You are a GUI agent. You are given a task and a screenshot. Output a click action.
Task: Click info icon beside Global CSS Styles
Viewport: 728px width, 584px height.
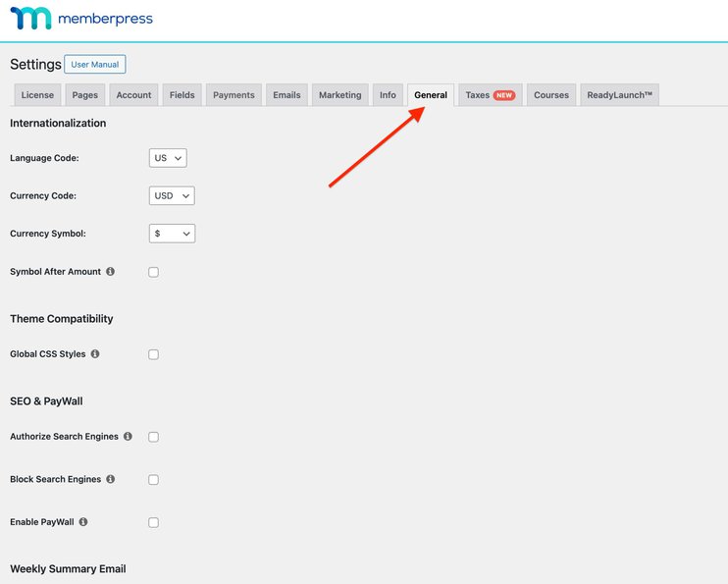pos(95,354)
